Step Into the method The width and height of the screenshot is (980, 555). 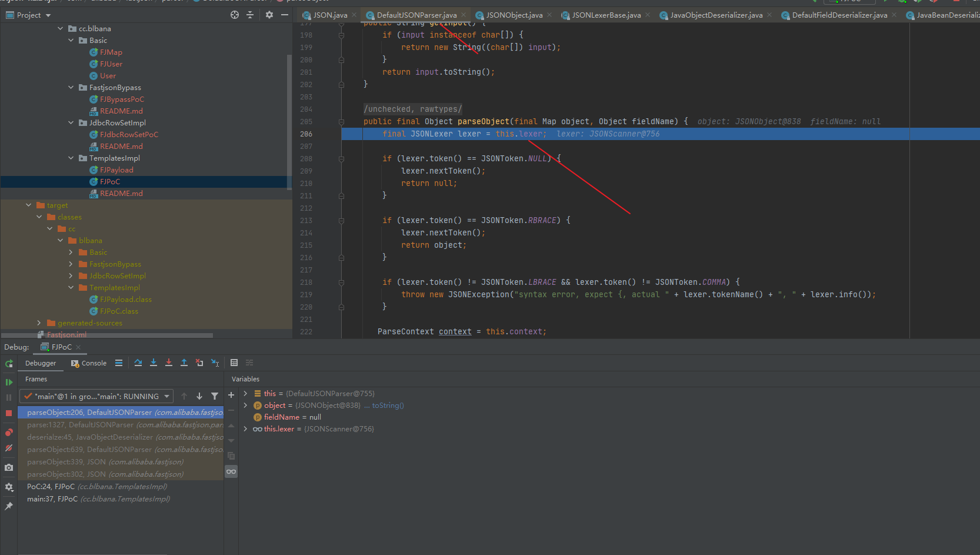click(154, 363)
